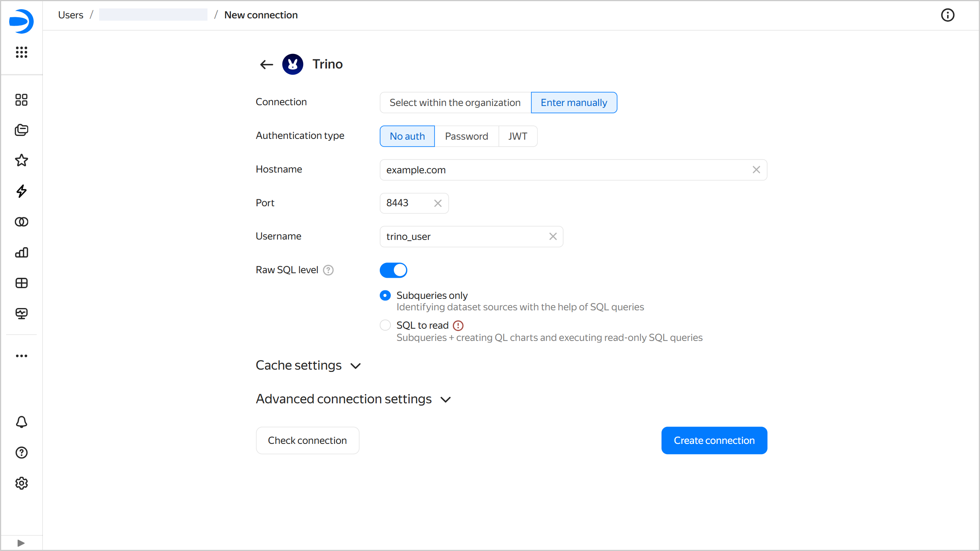Open the collections folder icon in sidebar

pyautogui.click(x=21, y=130)
